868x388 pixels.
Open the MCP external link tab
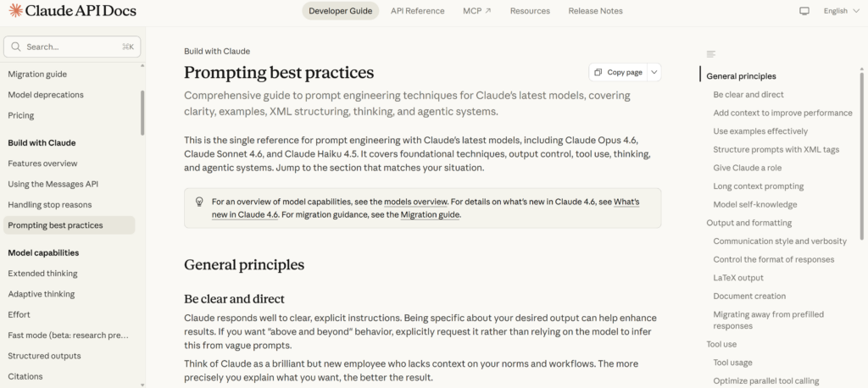pos(476,11)
